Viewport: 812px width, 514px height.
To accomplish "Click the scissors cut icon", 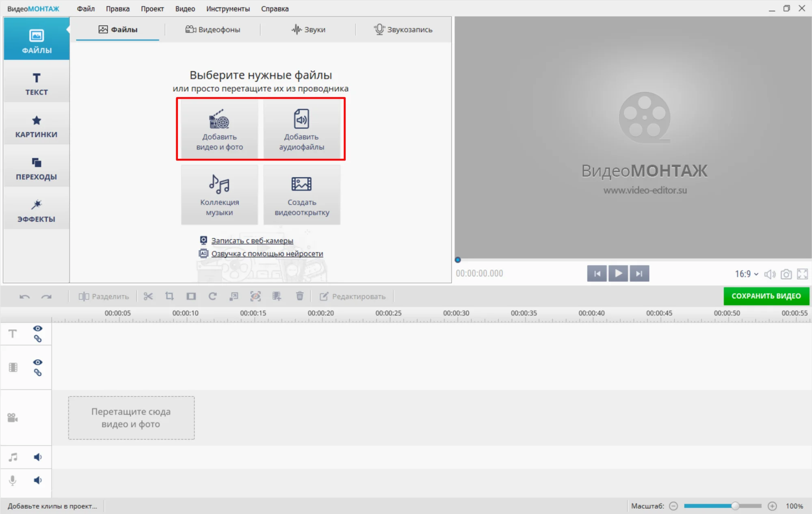I will [148, 296].
